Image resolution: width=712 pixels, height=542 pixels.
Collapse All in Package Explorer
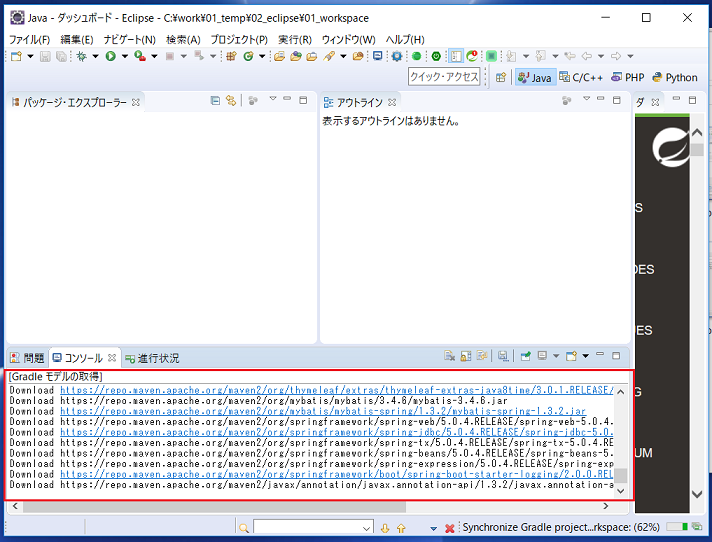[216, 100]
